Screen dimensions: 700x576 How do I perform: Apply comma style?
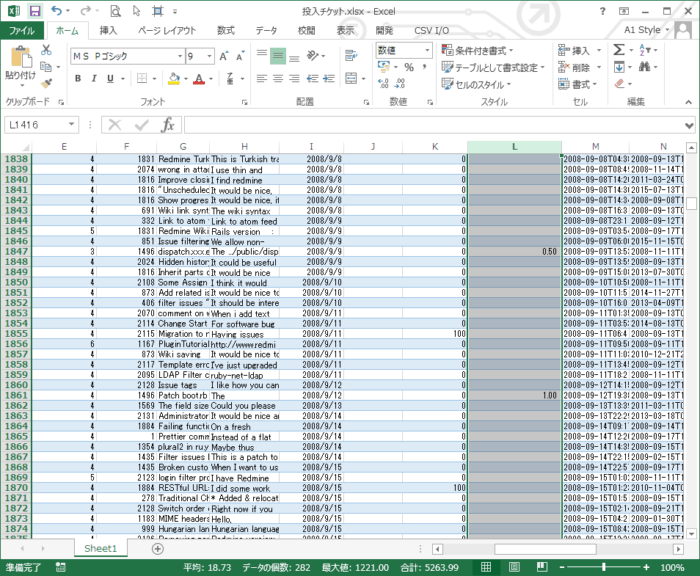pos(424,67)
